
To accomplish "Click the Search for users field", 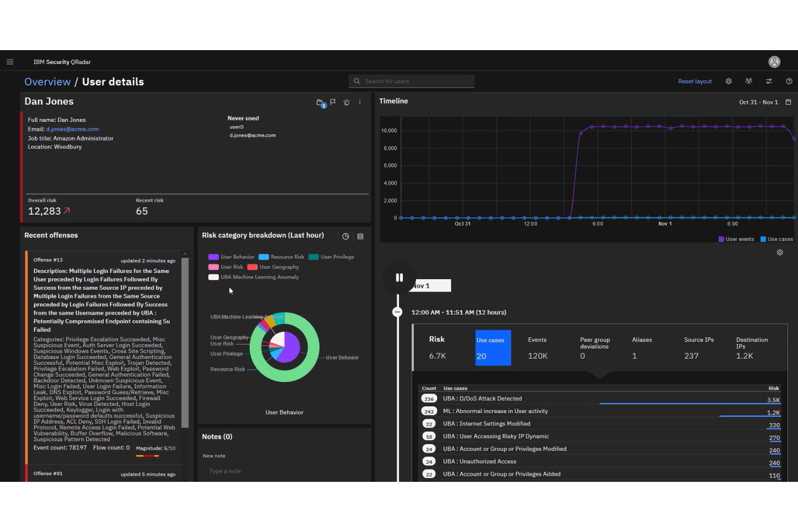I will coord(411,81).
